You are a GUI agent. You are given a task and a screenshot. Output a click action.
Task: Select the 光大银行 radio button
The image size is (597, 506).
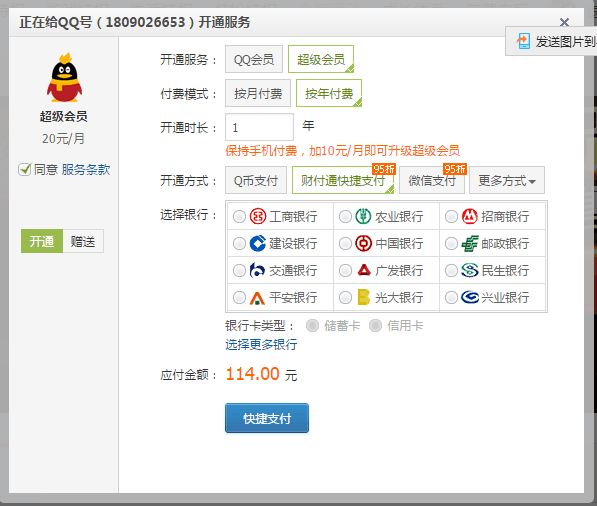(345, 297)
